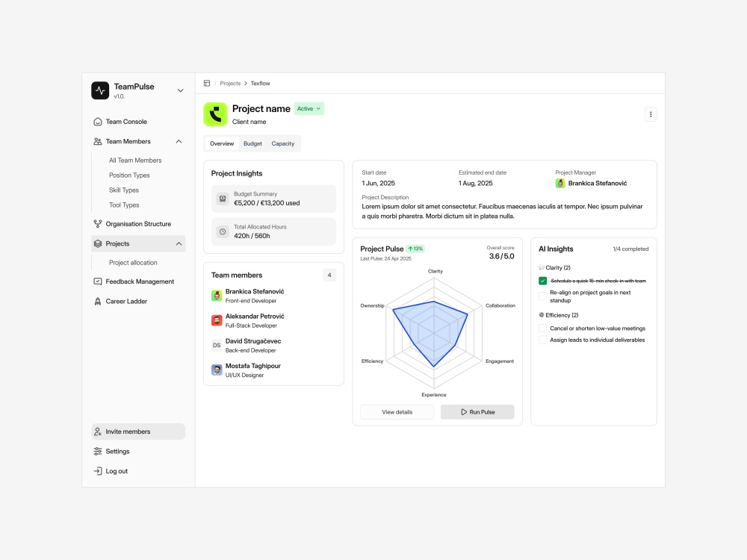Click the Total Allocated Hours clock icon
The height and width of the screenshot is (560, 747).
(223, 231)
